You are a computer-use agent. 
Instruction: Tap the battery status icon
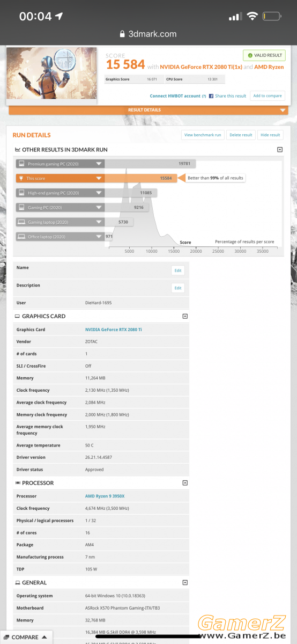(x=272, y=16)
